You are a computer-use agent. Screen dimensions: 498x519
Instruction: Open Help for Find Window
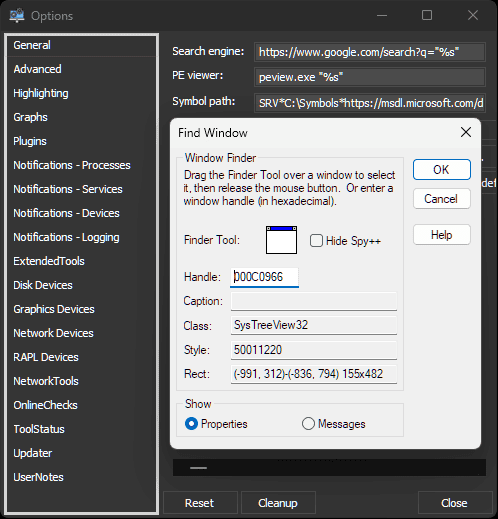442,235
